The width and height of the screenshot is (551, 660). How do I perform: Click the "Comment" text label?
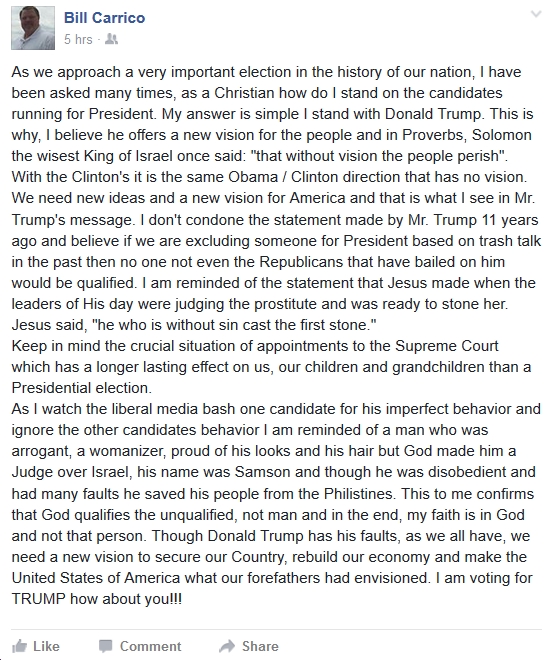(150, 646)
